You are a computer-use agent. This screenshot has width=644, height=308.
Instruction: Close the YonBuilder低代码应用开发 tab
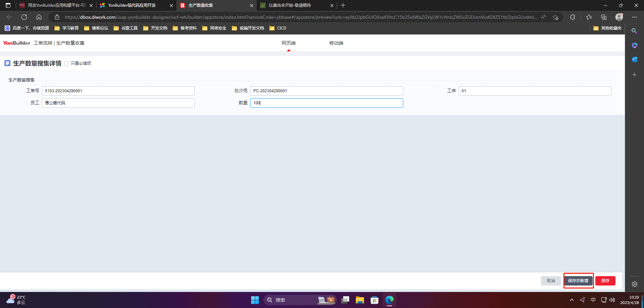coord(171,5)
